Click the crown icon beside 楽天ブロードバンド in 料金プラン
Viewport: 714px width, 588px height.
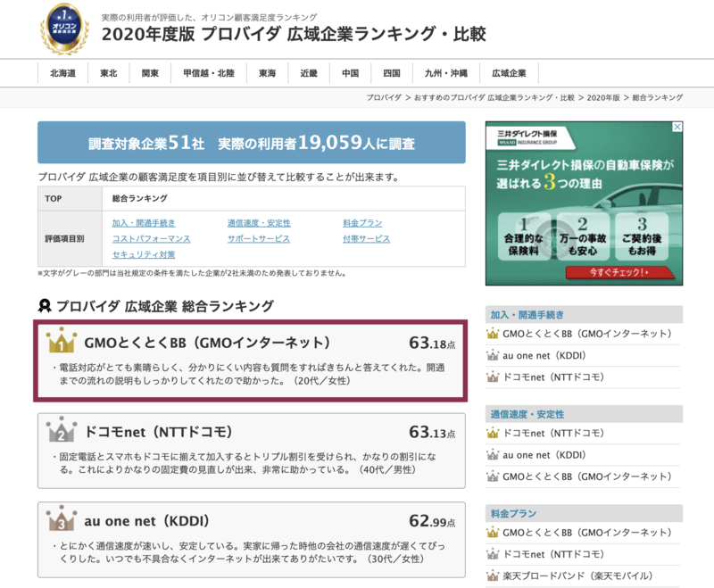point(492,576)
